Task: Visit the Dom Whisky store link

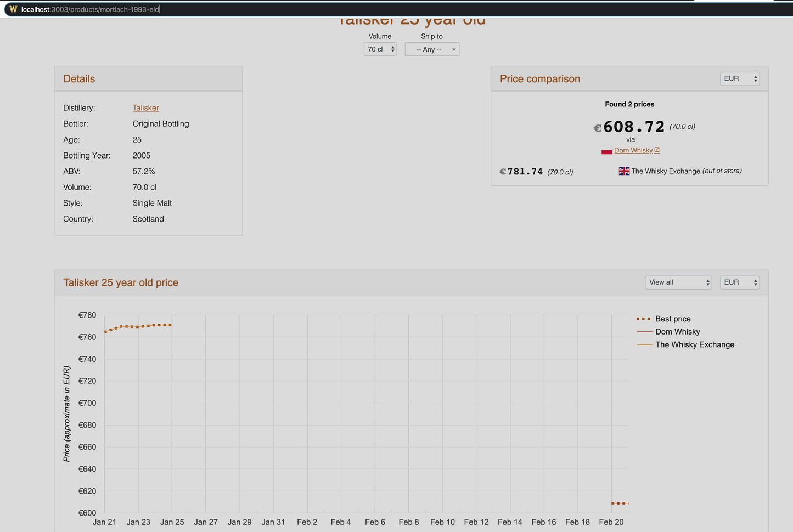Action: [633, 150]
